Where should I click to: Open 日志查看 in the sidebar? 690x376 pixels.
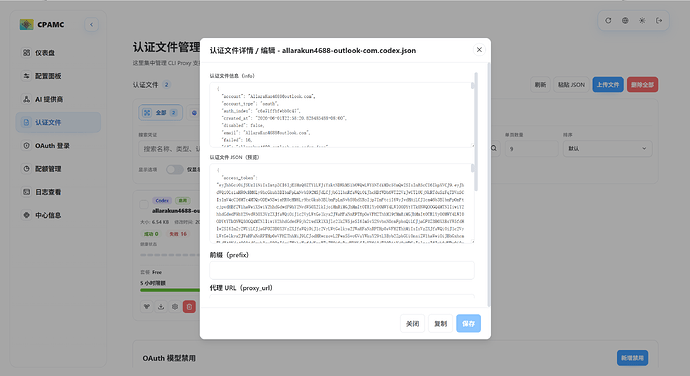[x=58, y=192]
